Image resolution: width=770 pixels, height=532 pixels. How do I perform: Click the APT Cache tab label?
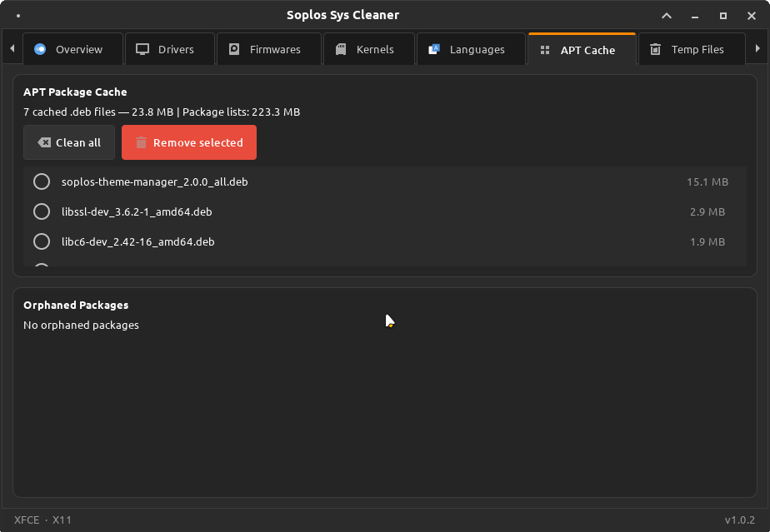coord(587,50)
